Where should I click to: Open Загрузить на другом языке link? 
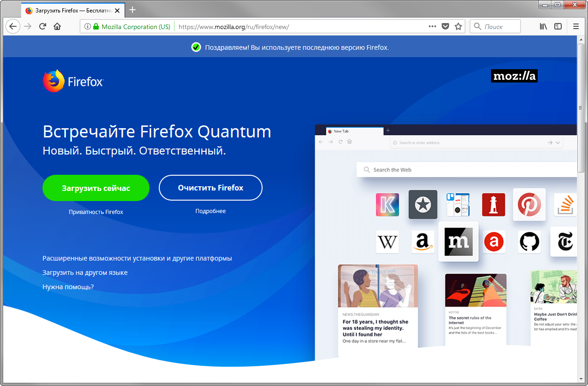tap(85, 273)
